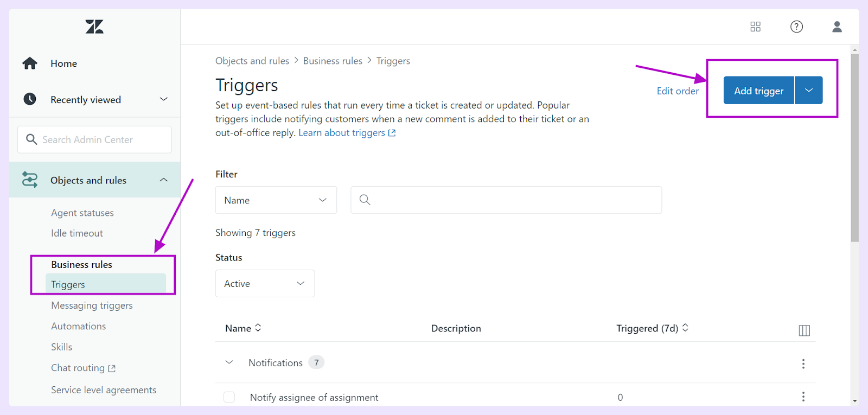Click the scrollbar down arrow
The width and height of the screenshot is (868, 415).
coord(855,401)
